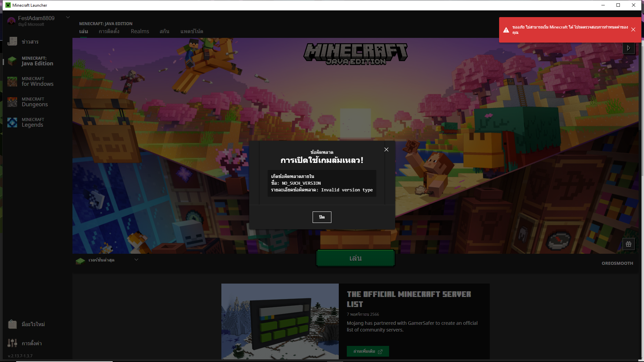Click the GamerSafer partnership description text
The height and width of the screenshot is (362, 644).
coord(412,326)
